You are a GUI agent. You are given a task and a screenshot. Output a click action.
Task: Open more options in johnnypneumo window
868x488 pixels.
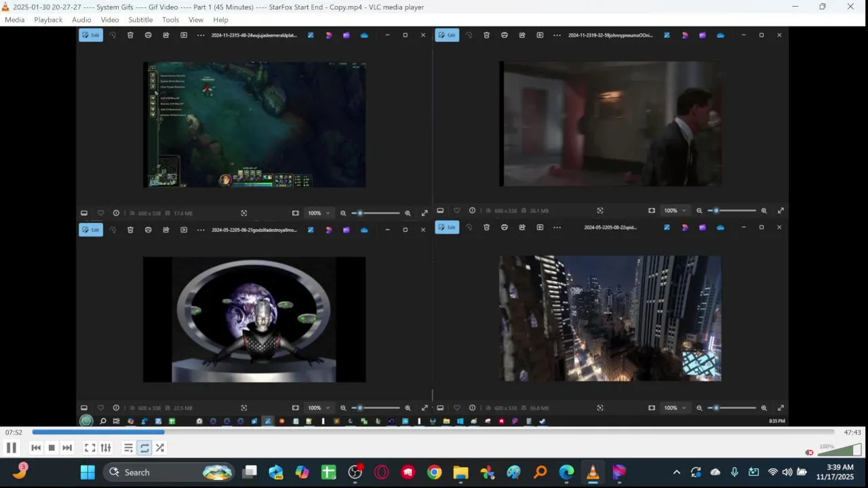[x=557, y=35]
